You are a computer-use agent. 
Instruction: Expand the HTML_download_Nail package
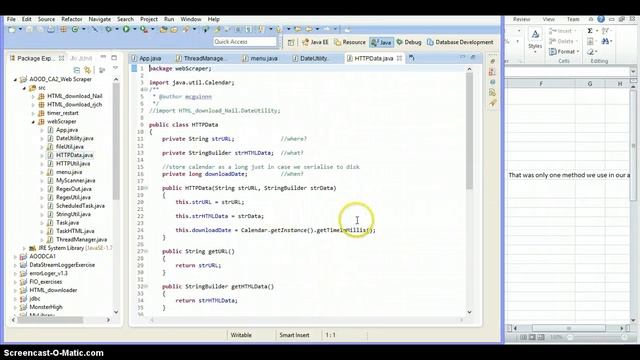tap(33, 96)
